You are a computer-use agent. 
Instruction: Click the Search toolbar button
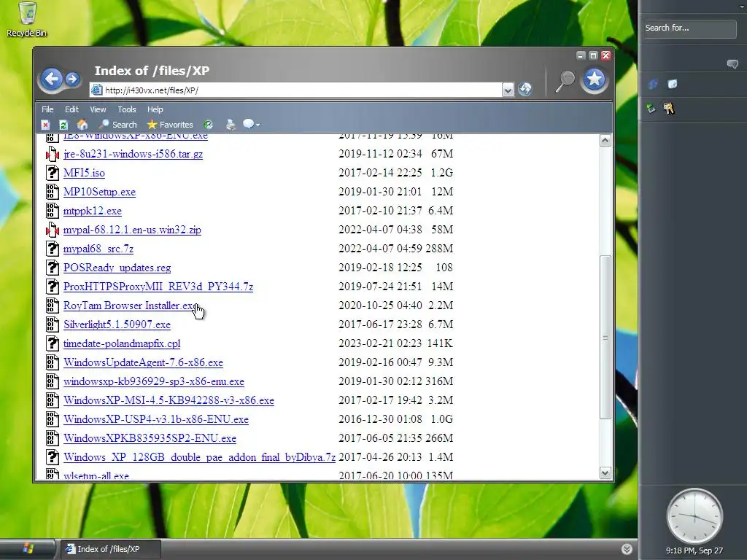tap(118, 125)
